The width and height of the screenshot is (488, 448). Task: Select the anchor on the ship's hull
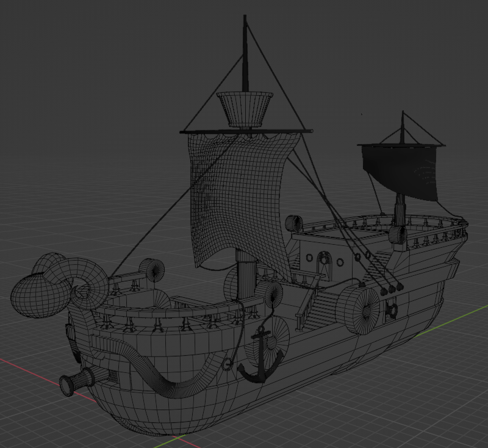pos(261,355)
